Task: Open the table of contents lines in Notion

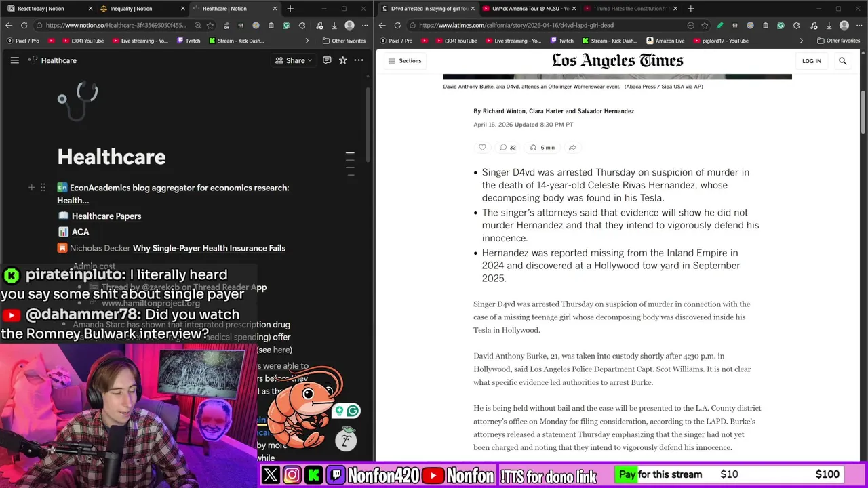Action: [x=350, y=163]
